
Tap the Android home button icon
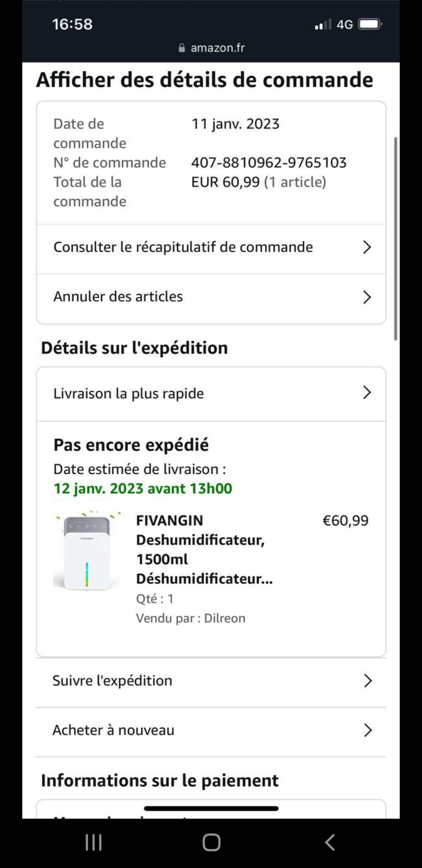point(211,842)
